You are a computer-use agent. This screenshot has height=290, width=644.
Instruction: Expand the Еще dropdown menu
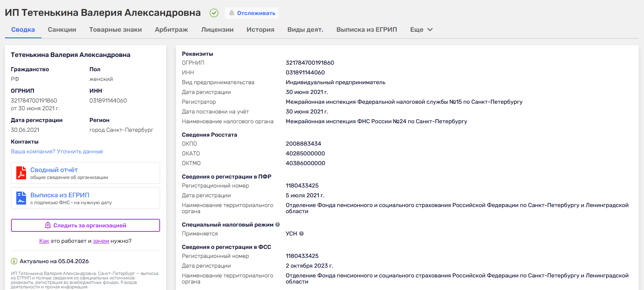[421, 30]
